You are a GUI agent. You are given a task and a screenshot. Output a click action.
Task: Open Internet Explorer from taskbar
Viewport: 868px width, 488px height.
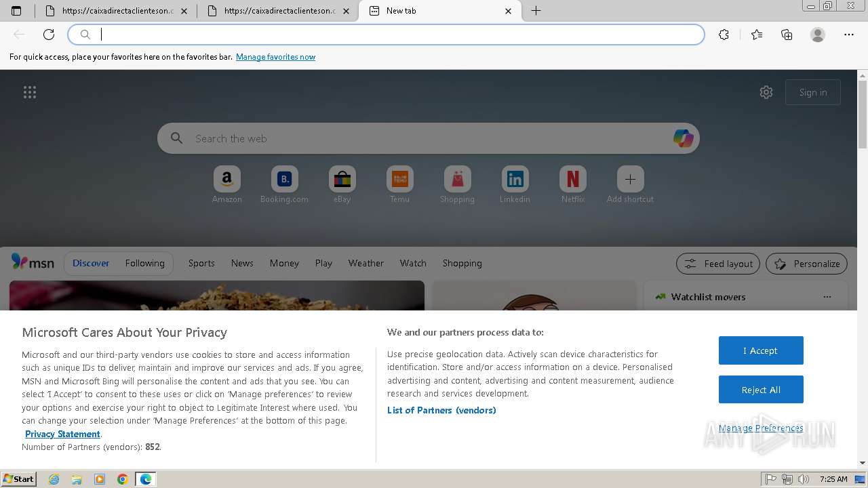click(54, 479)
